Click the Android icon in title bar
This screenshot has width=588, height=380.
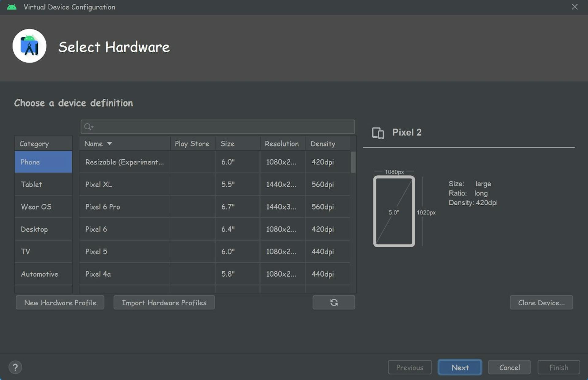(x=12, y=7)
